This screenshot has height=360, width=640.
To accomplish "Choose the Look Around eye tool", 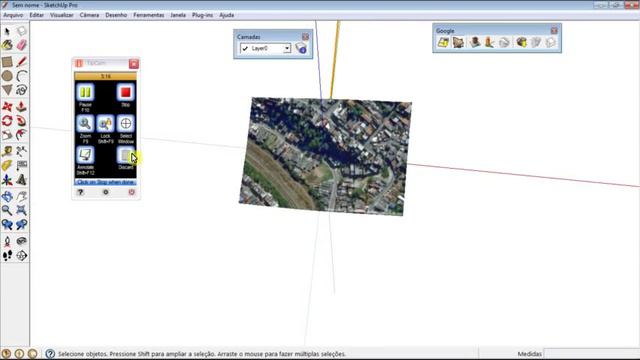I will (x=22, y=241).
